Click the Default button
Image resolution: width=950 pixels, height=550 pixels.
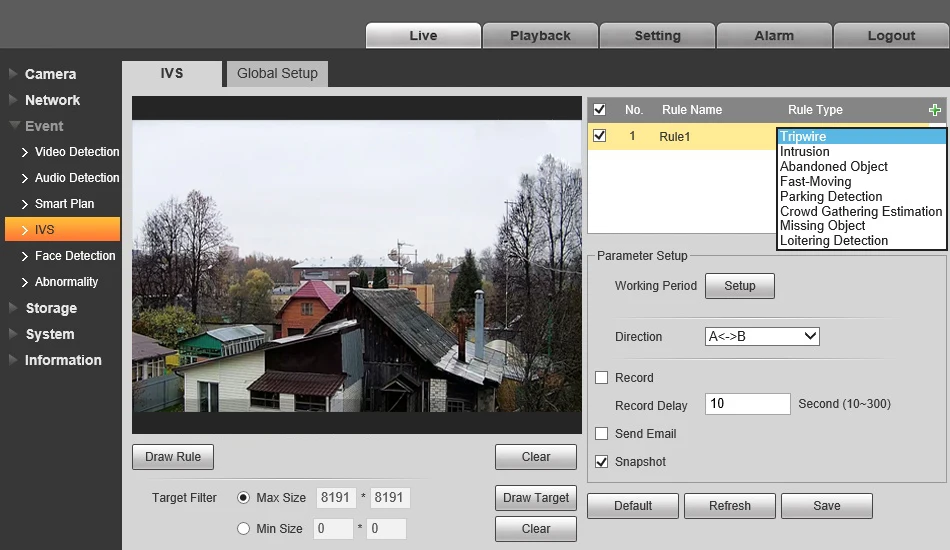(633, 506)
